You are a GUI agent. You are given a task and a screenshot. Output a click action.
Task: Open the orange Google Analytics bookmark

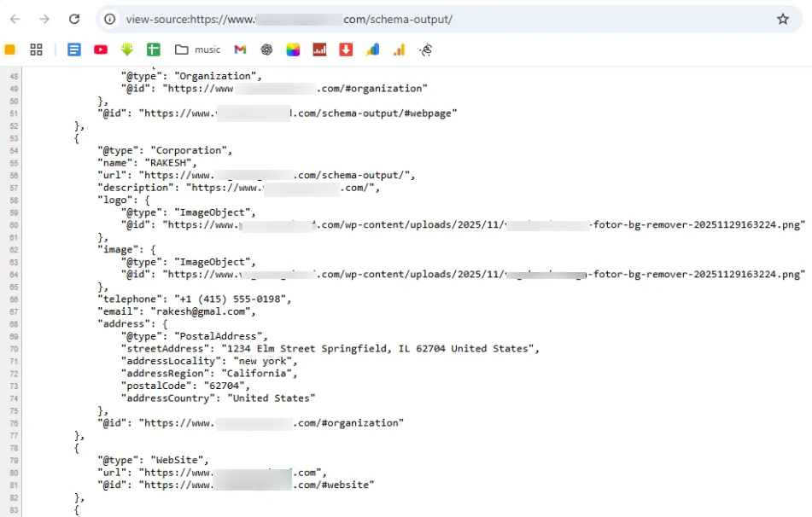pyautogui.click(x=400, y=49)
